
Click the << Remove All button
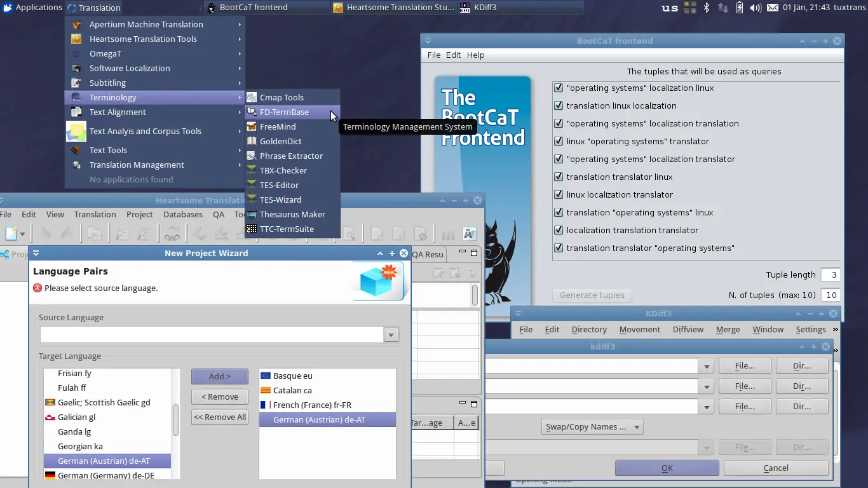(x=220, y=417)
